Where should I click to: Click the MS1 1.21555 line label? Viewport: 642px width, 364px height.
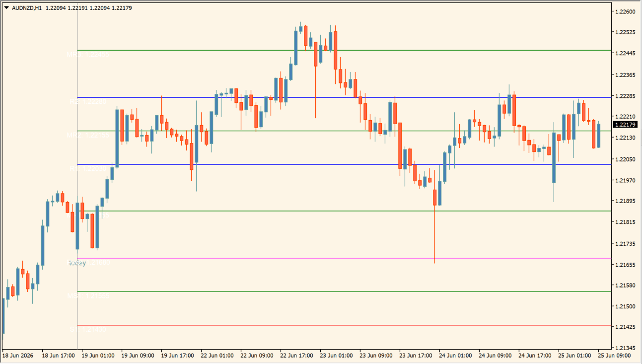point(88,295)
